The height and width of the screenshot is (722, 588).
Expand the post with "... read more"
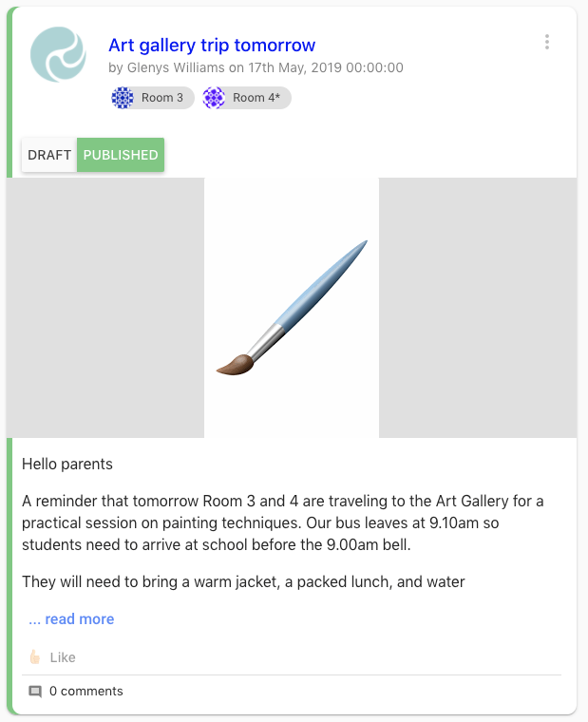pos(71,619)
